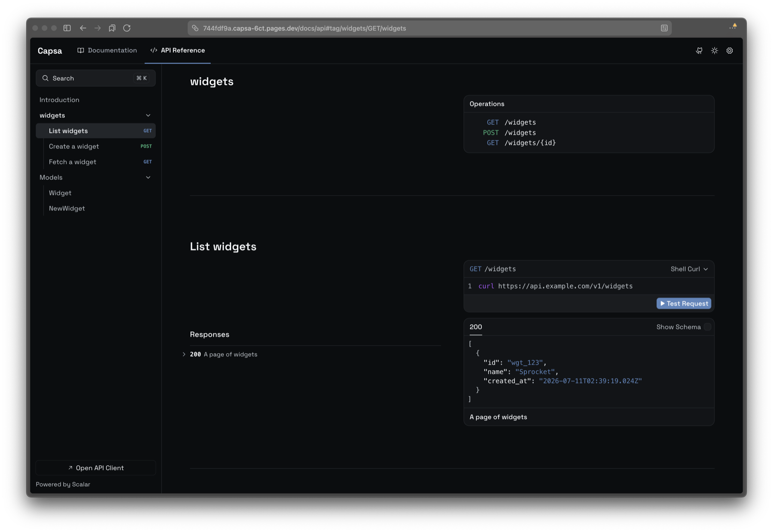Click Open API Client button
Screen dimensions: 773x532
(96, 468)
